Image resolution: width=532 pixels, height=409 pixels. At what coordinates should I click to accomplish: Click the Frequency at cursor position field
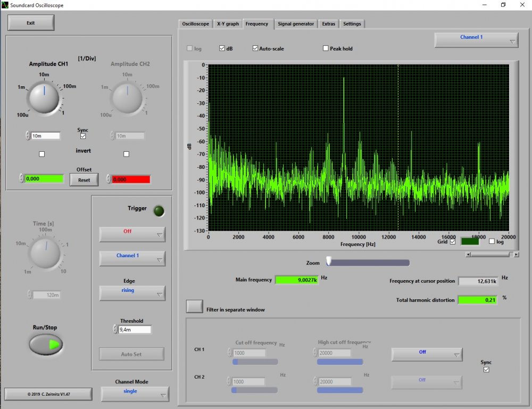478,281
